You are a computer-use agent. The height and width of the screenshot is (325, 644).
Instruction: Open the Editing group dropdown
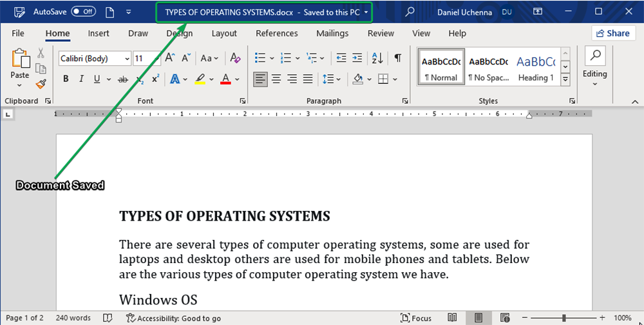pyautogui.click(x=594, y=68)
